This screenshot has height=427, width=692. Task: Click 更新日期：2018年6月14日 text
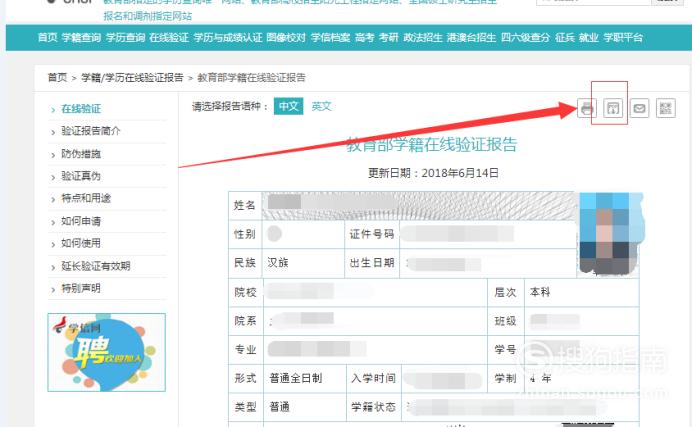(x=433, y=173)
